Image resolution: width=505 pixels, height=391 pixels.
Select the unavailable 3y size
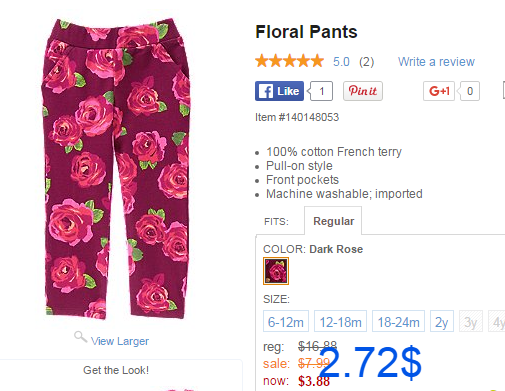coord(471,321)
